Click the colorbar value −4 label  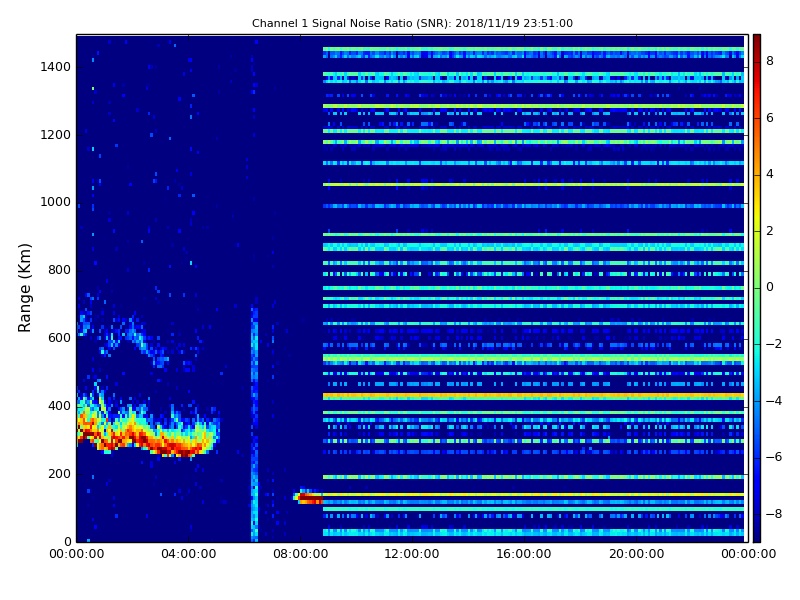tap(774, 401)
